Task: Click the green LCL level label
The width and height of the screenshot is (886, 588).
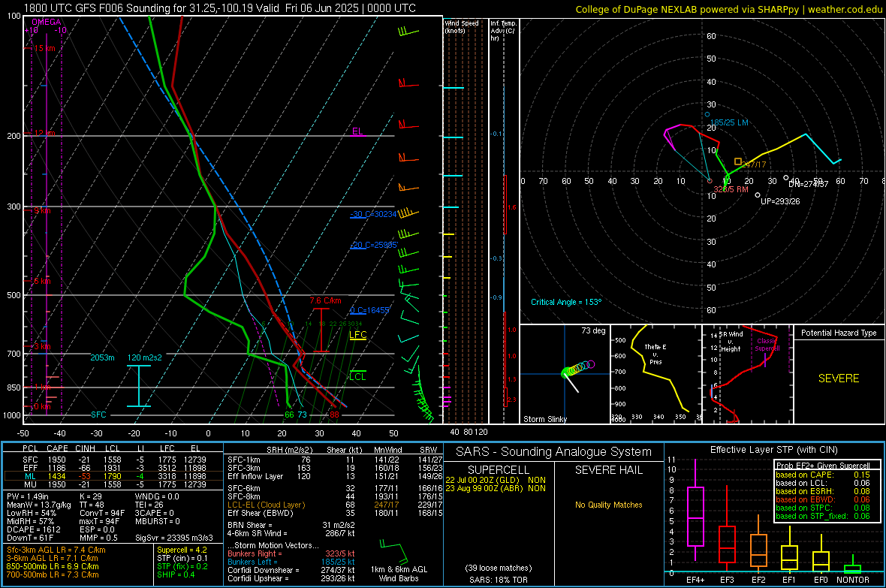Action: click(x=357, y=376)
